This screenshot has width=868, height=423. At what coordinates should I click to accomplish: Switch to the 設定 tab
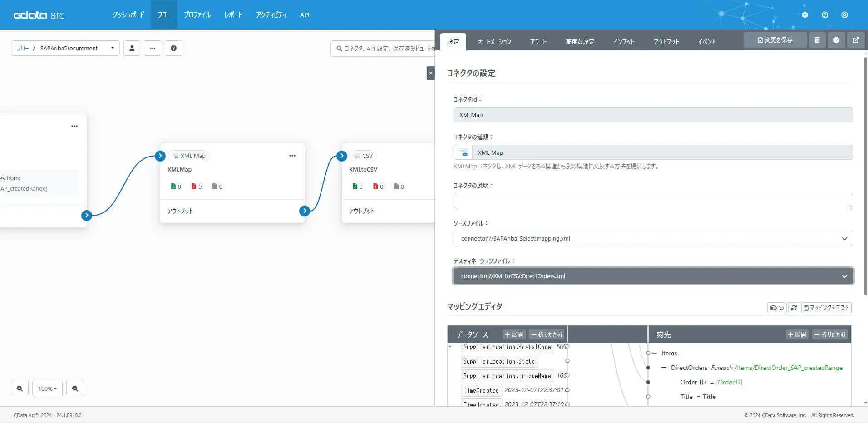pos(453,42)
